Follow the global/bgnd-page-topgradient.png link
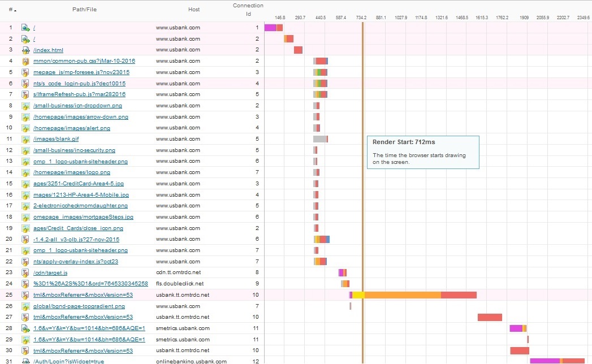The width and height of the screenshot is (592, 364). pos(79,306)
